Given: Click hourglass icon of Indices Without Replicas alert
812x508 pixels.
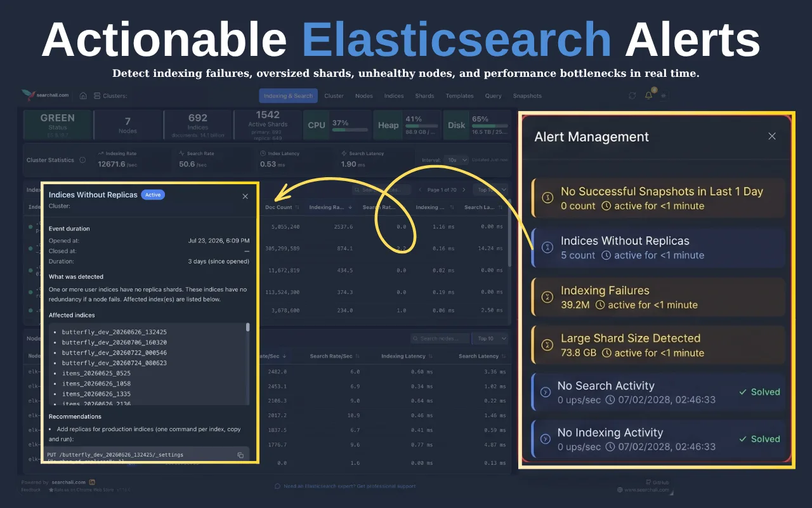Looking at the screenshot, I should coord(547,248).
